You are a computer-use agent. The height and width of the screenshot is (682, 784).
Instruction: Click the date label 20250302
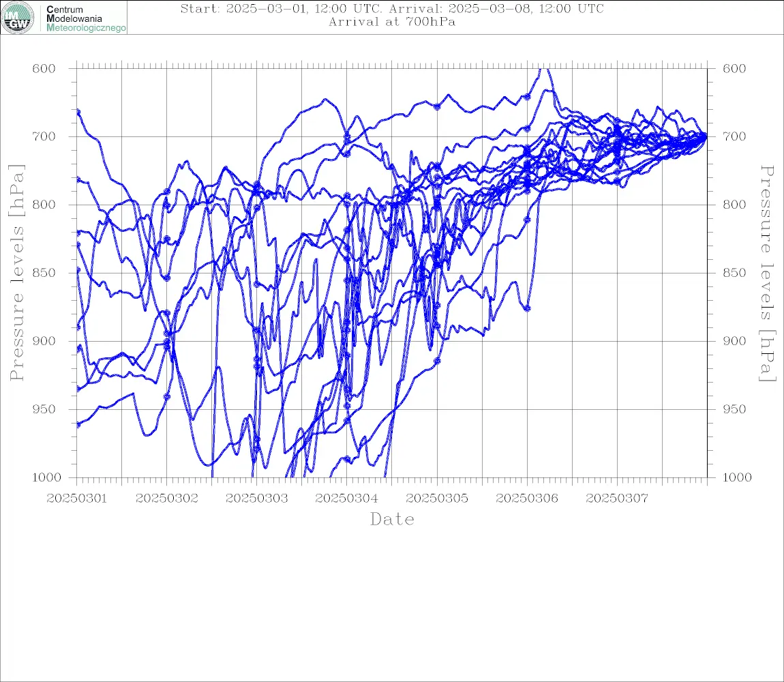coord(167,499)
